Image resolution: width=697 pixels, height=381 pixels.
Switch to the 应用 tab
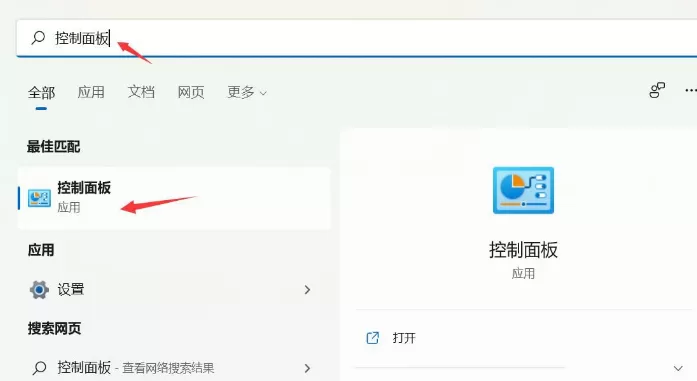point(91,92)
